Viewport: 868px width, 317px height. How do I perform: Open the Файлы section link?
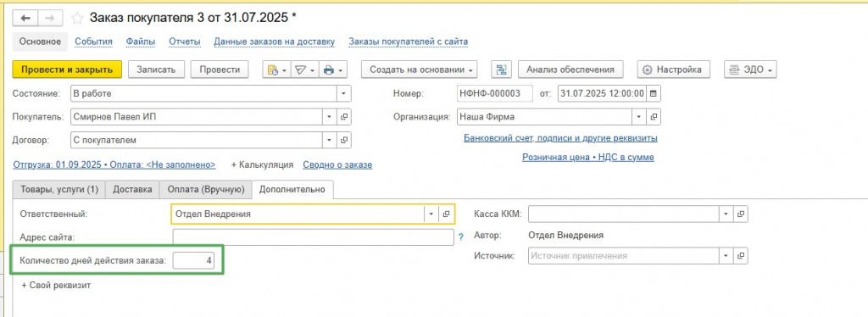pos(141,42)
